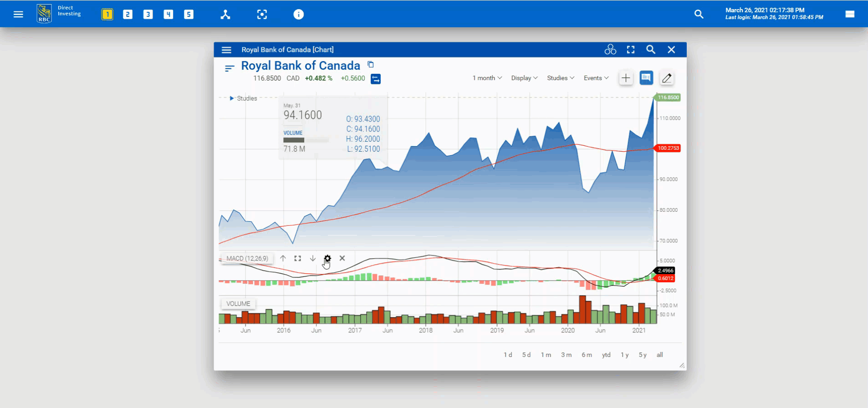Open the Events menu
868x408 pixels.
[596, 78]
